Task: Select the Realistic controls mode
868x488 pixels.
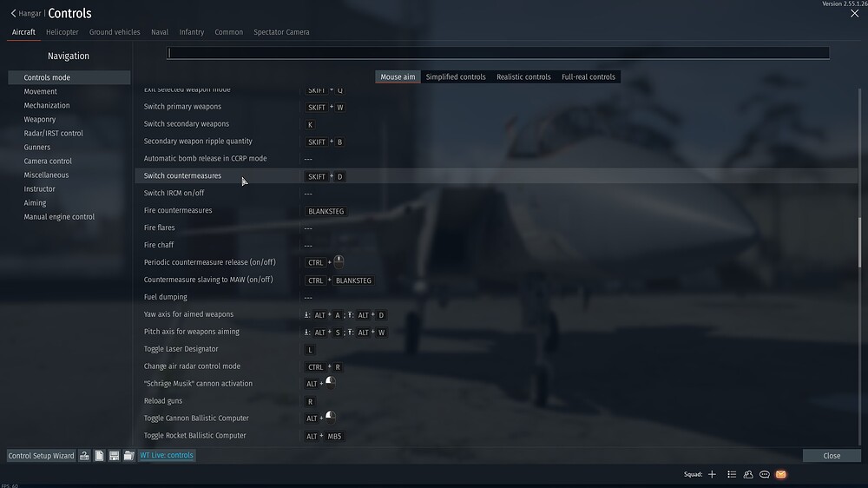Action: click(523, 77)
